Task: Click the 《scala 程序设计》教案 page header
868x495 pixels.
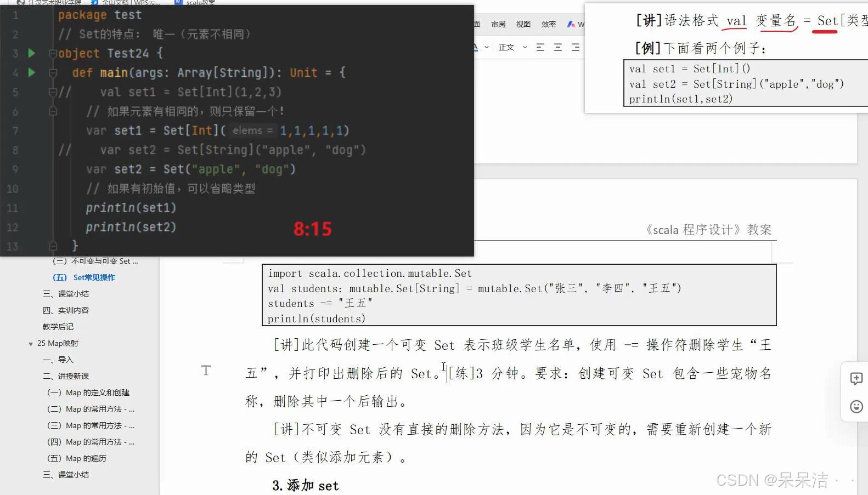Action: [x=708, y=230]
